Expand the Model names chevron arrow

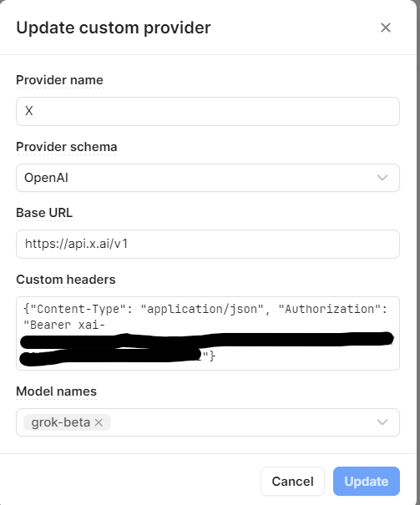click(x=382, y=422)
